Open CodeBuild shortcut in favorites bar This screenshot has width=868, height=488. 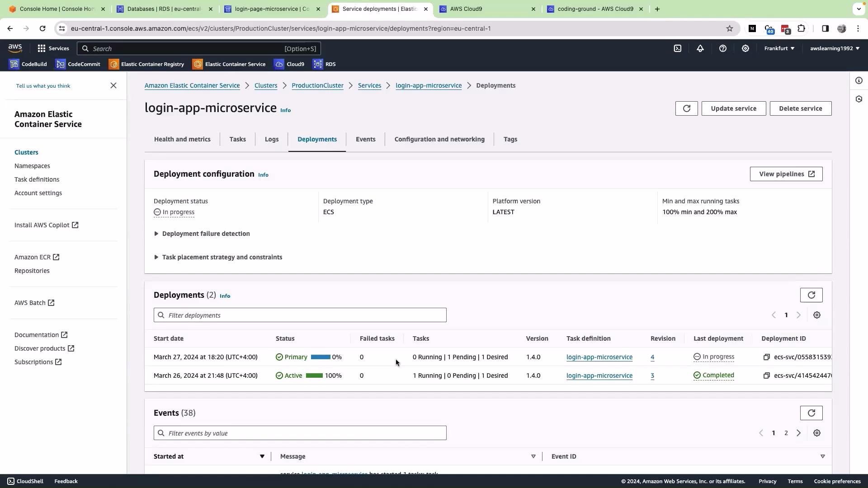click(x=28, y=64)
